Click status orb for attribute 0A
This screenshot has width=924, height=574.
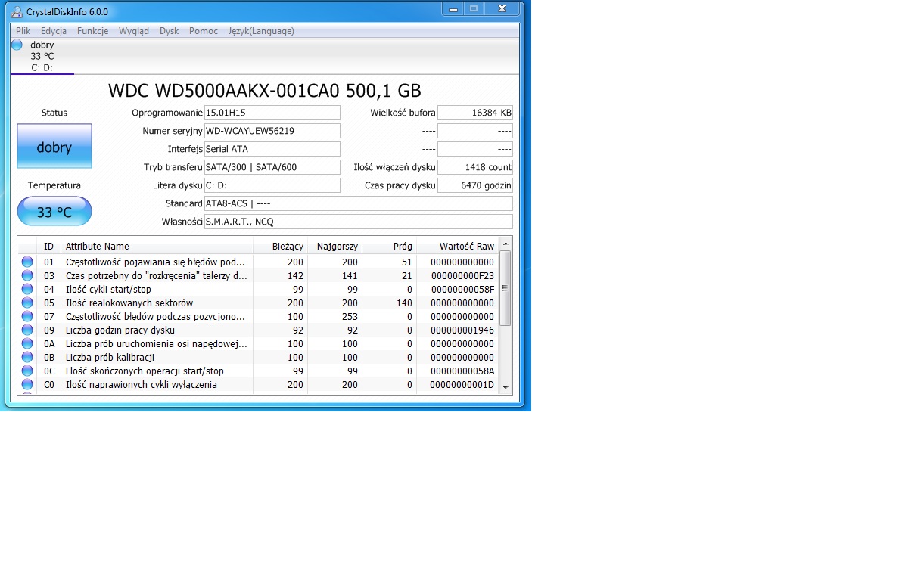coord(27,343)
